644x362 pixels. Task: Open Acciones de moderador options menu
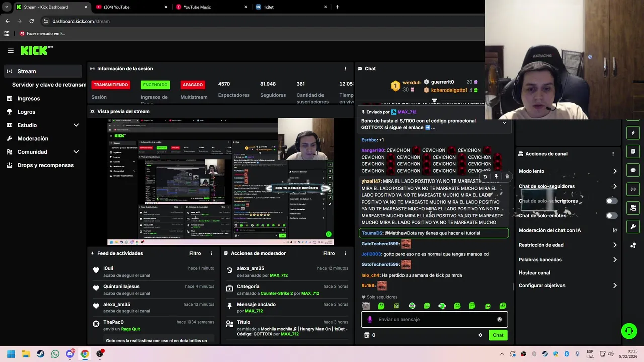coord(345,253)
